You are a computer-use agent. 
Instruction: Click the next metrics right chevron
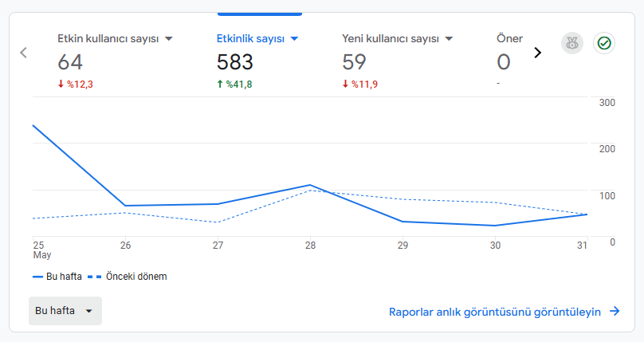[538, 53]
